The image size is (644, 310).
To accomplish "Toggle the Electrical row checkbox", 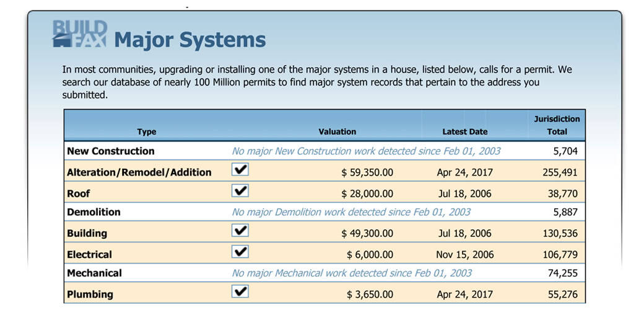I will [x=240, y=252].
